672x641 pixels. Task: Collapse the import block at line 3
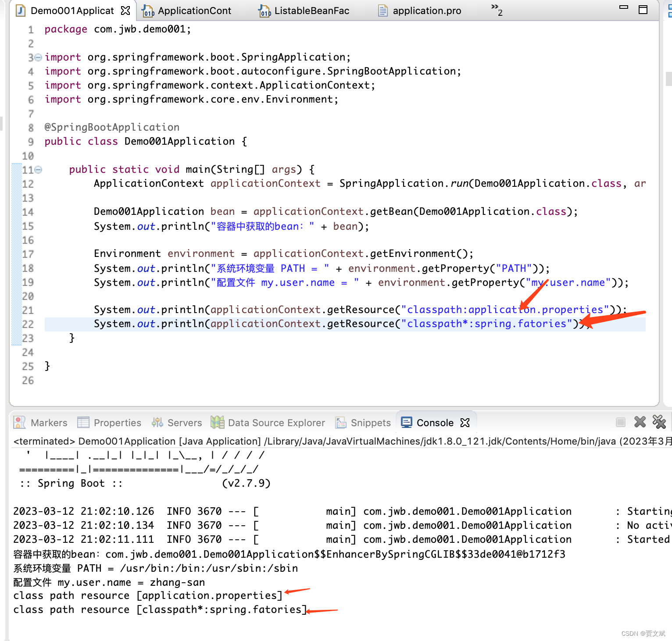(x=38, y=57)
